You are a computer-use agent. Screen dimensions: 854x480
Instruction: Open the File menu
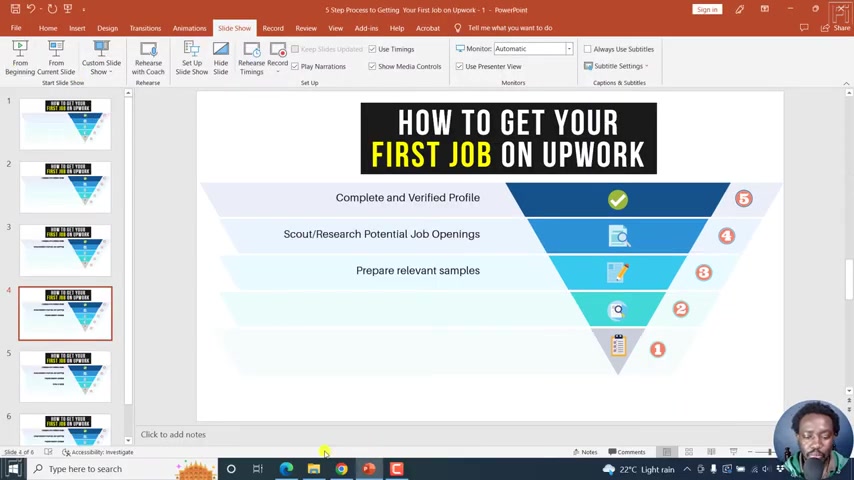[x=16, y=28]
